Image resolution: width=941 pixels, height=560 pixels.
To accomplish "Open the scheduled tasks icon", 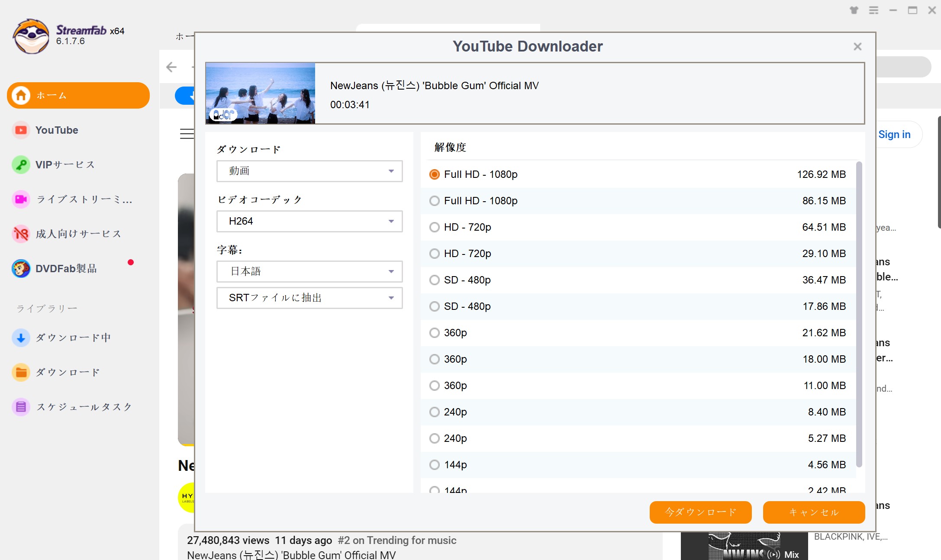I will pyautogui.click(x=21, y=407).
